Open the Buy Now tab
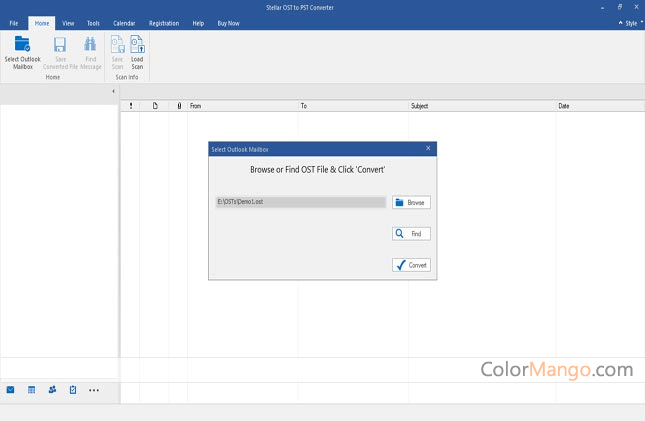 click(228, 23)
